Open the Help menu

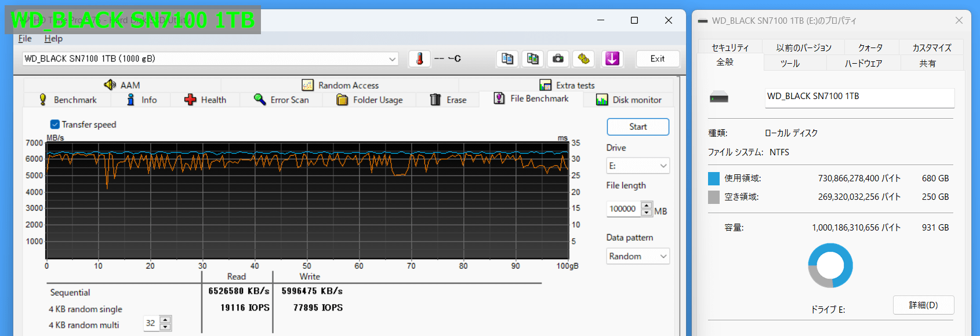click(x=53, y=38)
